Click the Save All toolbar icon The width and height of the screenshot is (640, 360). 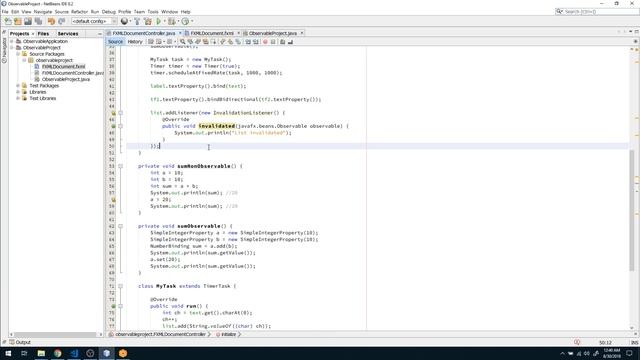coord(38,21)
